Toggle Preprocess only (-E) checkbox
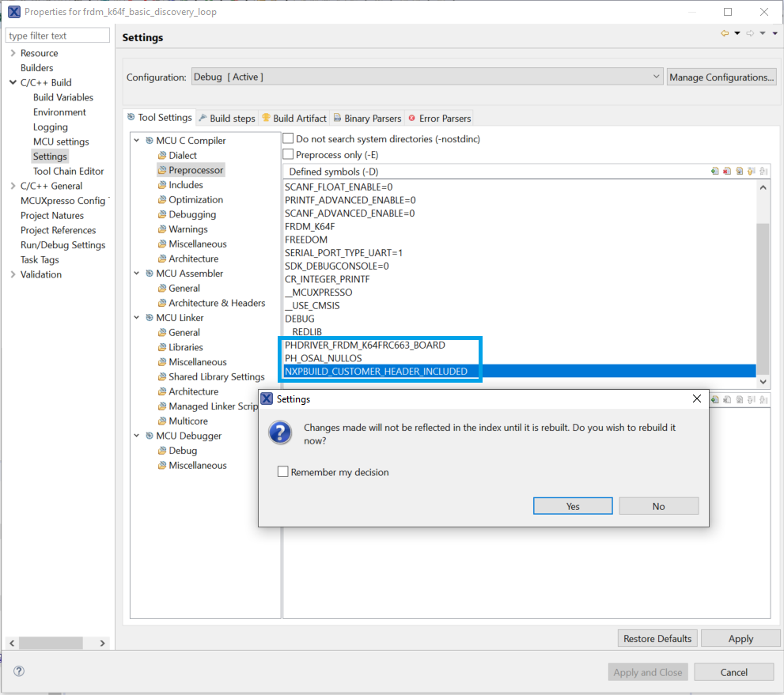This screenshot has height=695, width=784. click(288, 154)
